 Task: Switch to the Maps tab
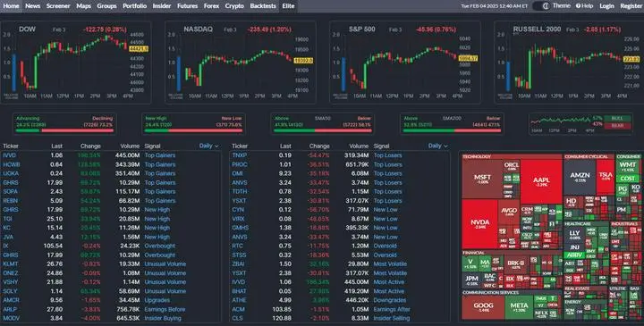[83, 5]
